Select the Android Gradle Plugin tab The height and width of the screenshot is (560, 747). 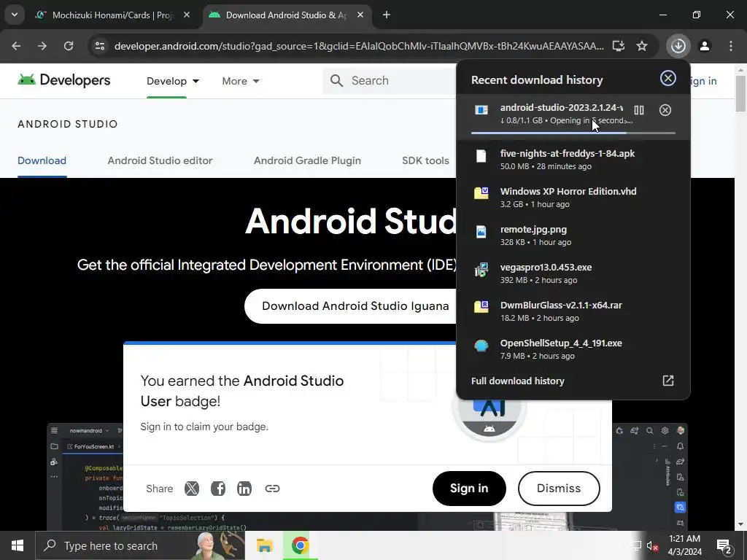click(307, 160)
